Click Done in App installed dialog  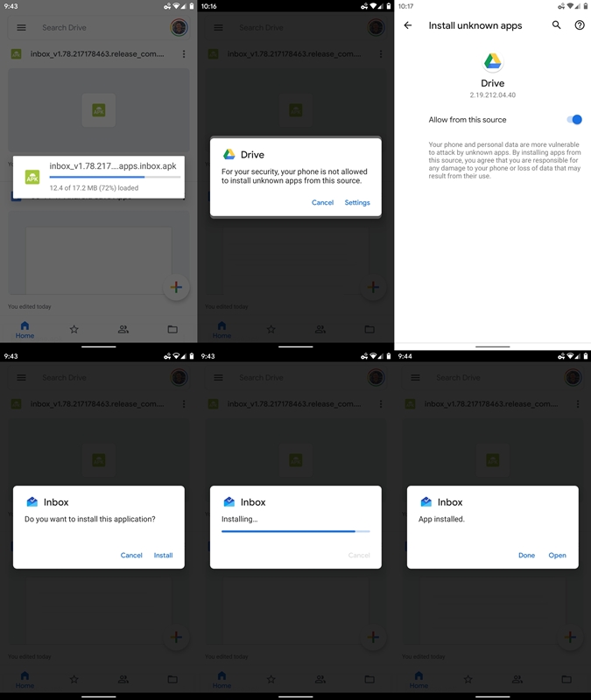[527, 556]
